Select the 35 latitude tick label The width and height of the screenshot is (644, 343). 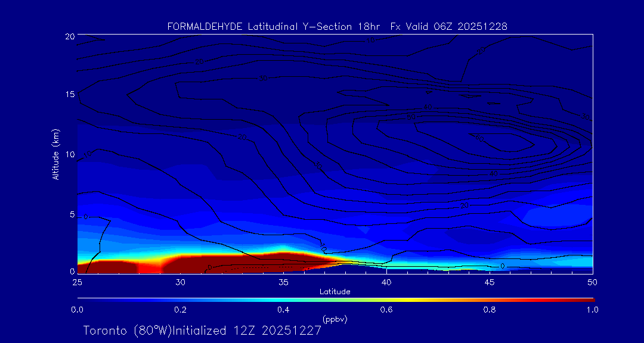283,282
